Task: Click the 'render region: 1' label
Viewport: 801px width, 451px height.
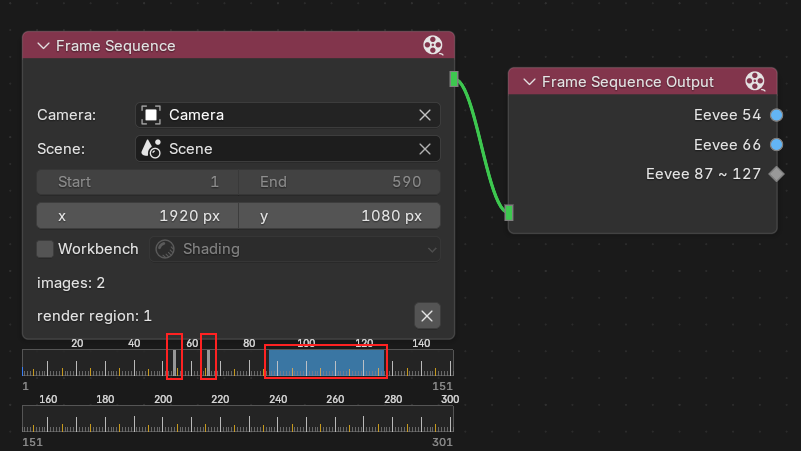Action: coord(95,316)
